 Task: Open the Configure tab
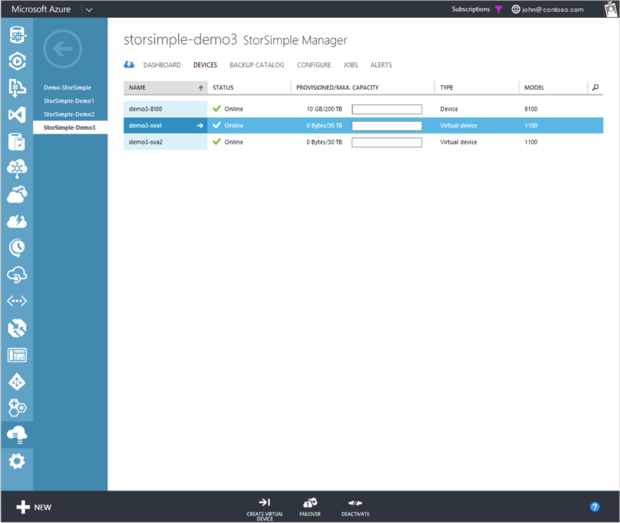click(x=314, y=65)
